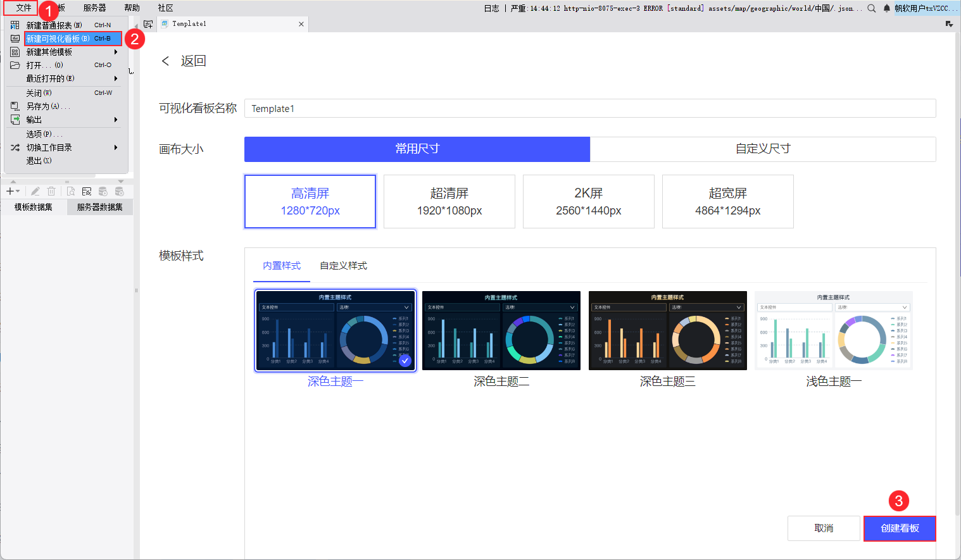Open the notification bell

click(886, 8)
